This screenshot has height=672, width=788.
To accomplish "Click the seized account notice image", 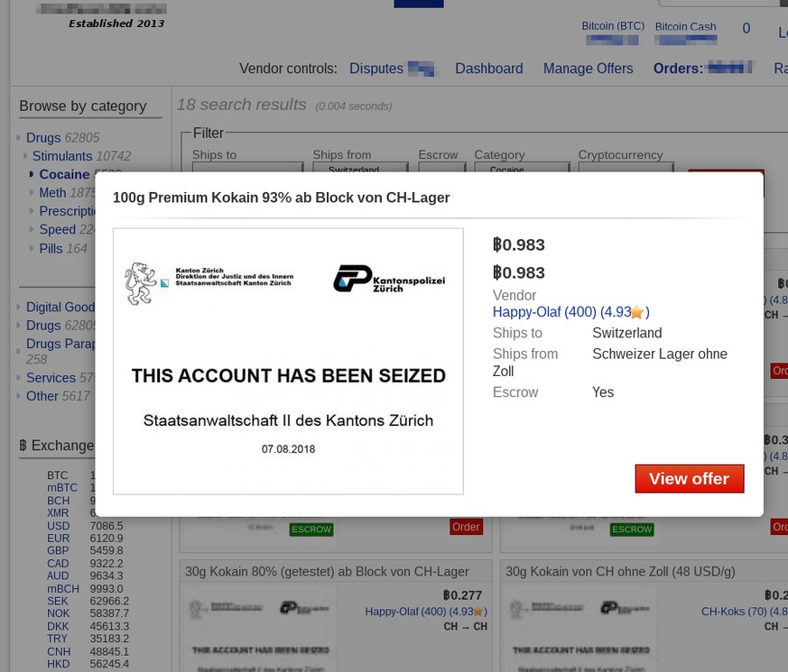I will tap(288, 361).
